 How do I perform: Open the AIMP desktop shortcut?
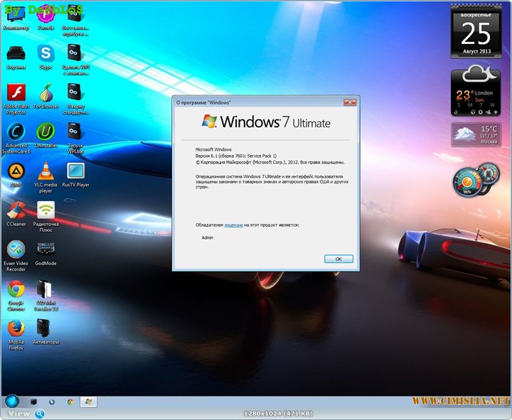pos(16,171)
